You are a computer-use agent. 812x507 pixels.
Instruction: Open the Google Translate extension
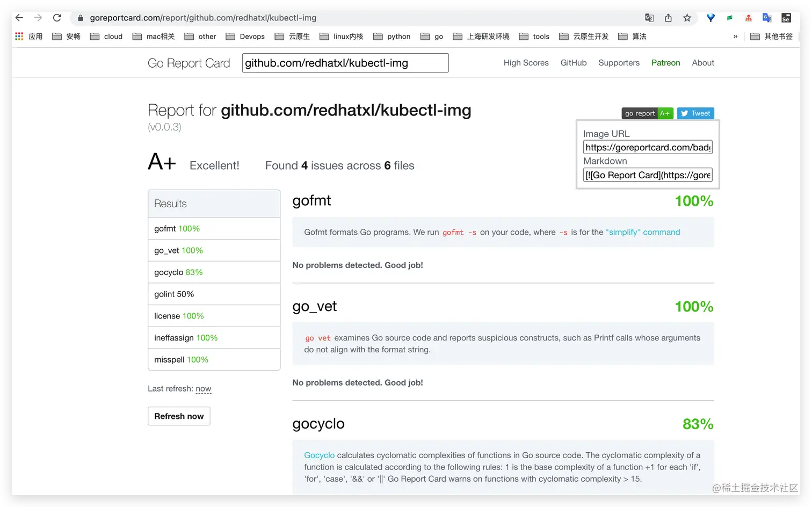767,18
